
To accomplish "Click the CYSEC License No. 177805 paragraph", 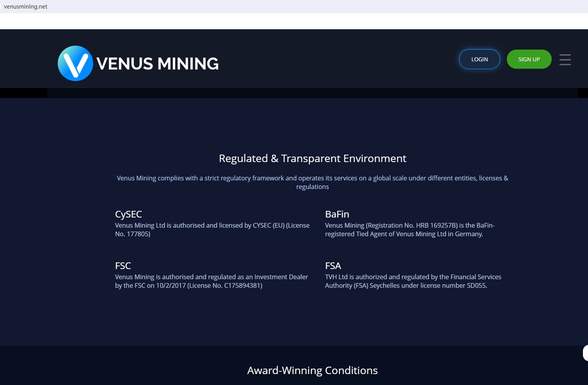I will (x=212, y=230).
